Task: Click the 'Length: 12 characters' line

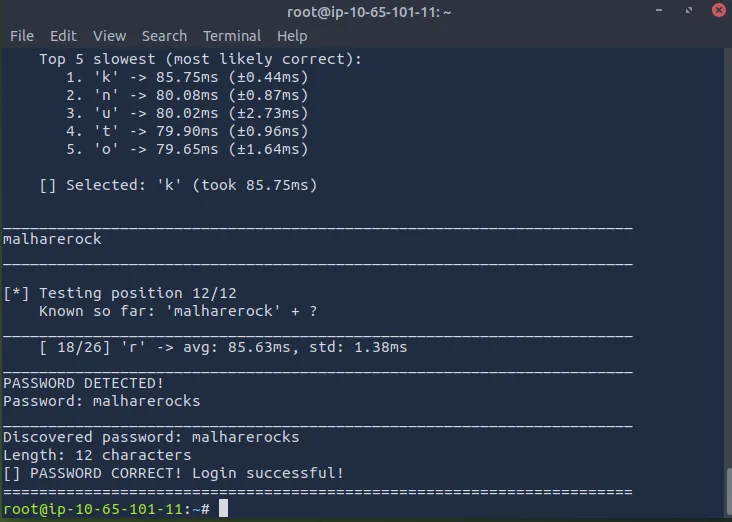Action: [x=97, y=455]
